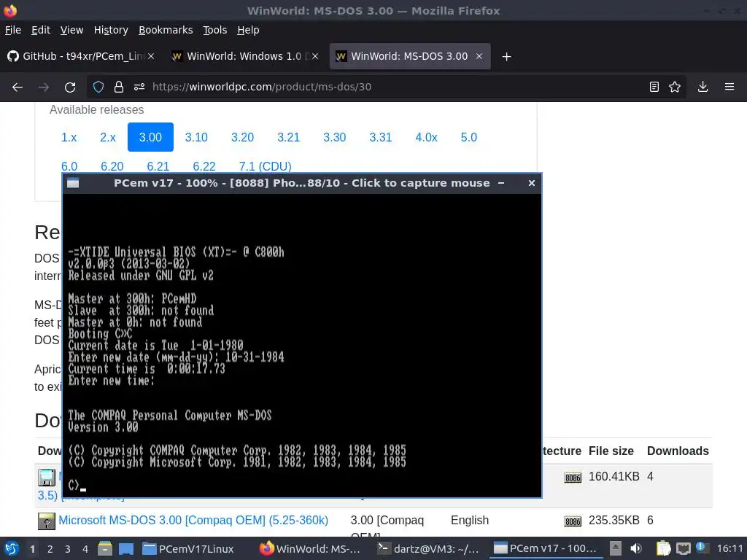The width and height of the screenshot is (747, 560).
Task: Open the View menu
Action: pyautogui.click(x=71, y=30)
